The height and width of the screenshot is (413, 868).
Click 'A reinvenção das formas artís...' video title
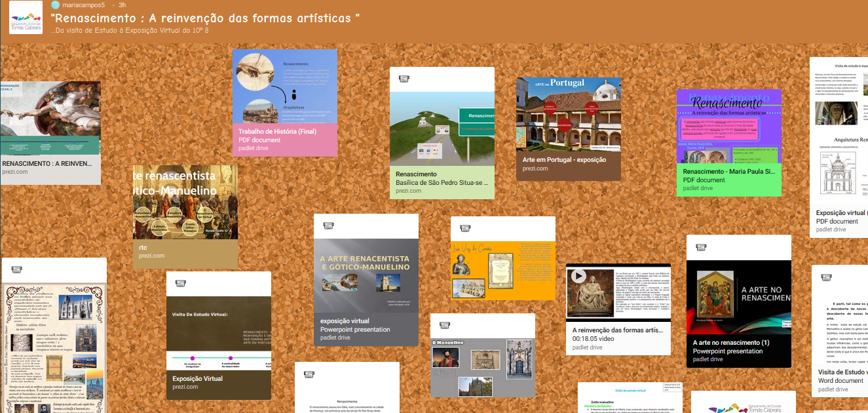[x=618, y=330]
